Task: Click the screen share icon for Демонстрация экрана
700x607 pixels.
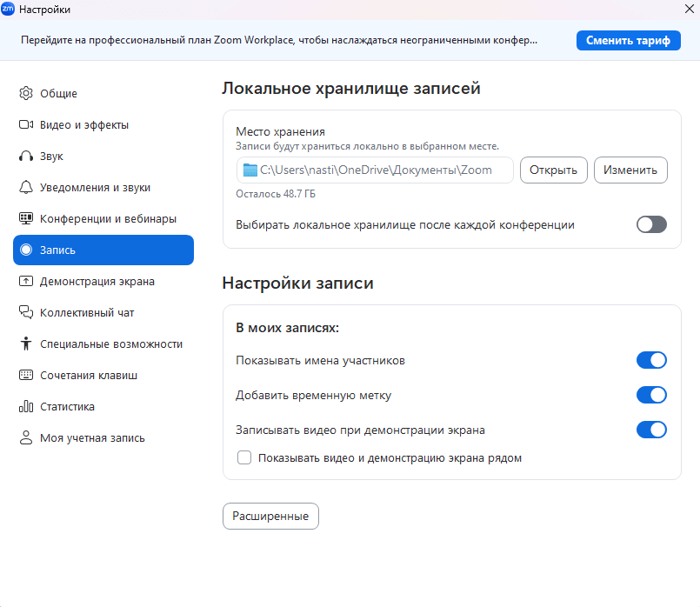Action: (x=26, y=282)
